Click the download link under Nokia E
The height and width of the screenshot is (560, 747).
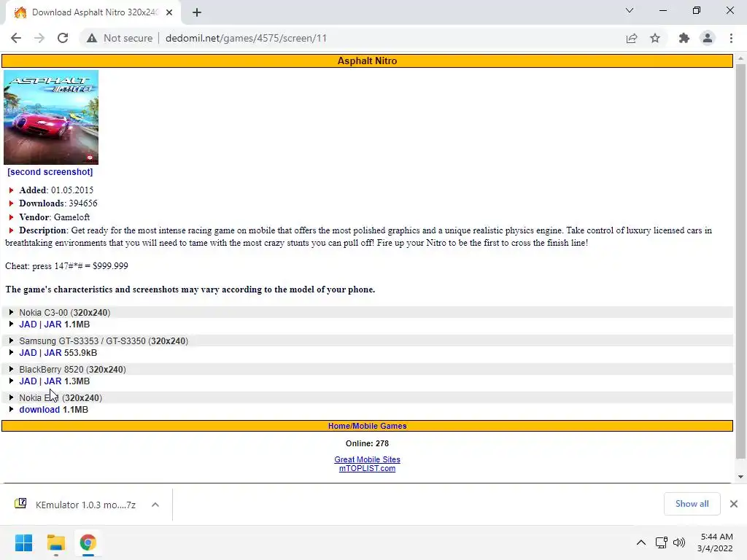[x=39, y=410]
